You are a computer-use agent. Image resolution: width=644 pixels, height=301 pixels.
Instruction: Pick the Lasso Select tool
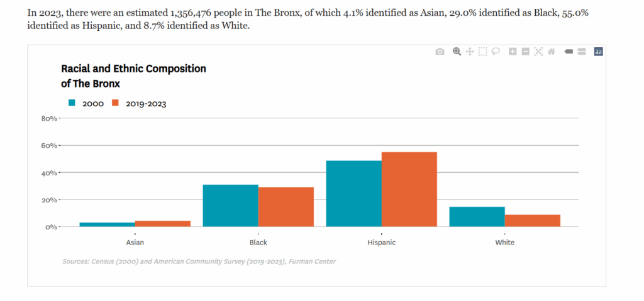[x=496, y=52]
